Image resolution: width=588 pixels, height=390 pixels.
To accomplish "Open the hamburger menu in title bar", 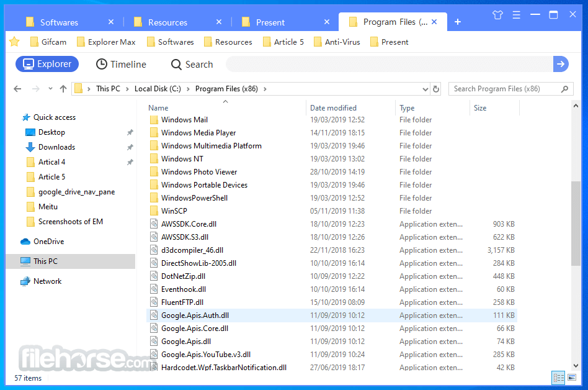I will tap(517, 15).
